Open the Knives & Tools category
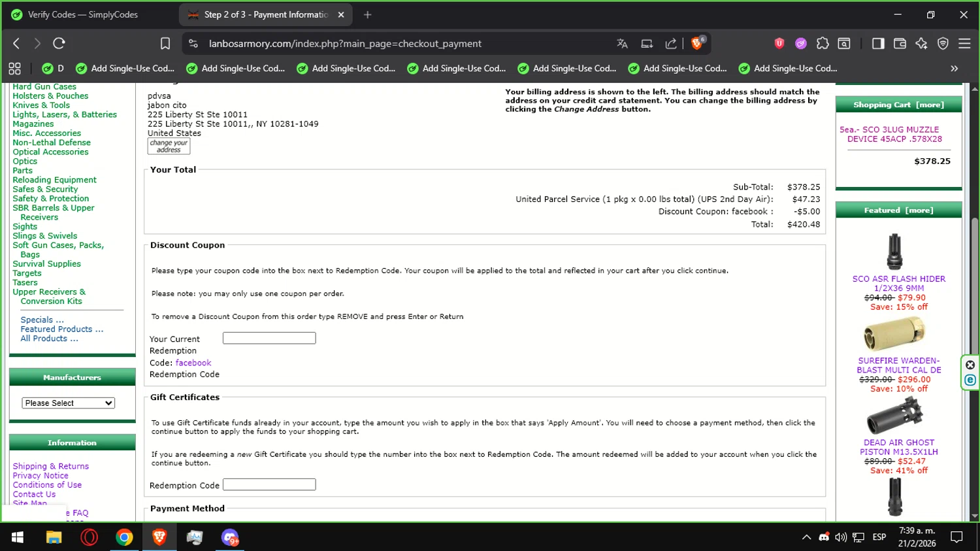Viewport: 980px width, 551px height. tap(41, 105)
